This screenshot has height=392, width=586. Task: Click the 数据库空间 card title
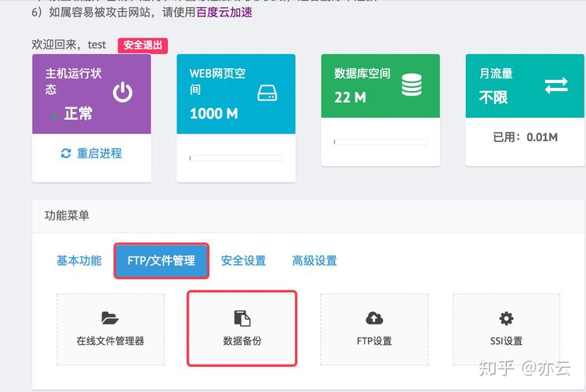[x=362, y=74]
